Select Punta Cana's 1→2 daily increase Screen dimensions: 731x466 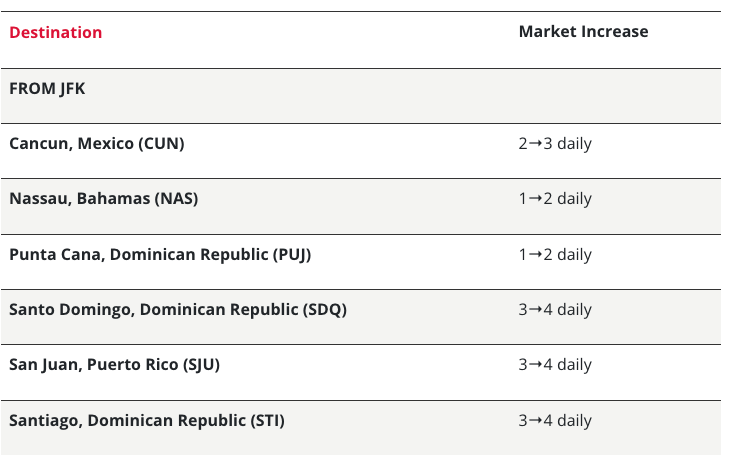click(555, 254)
